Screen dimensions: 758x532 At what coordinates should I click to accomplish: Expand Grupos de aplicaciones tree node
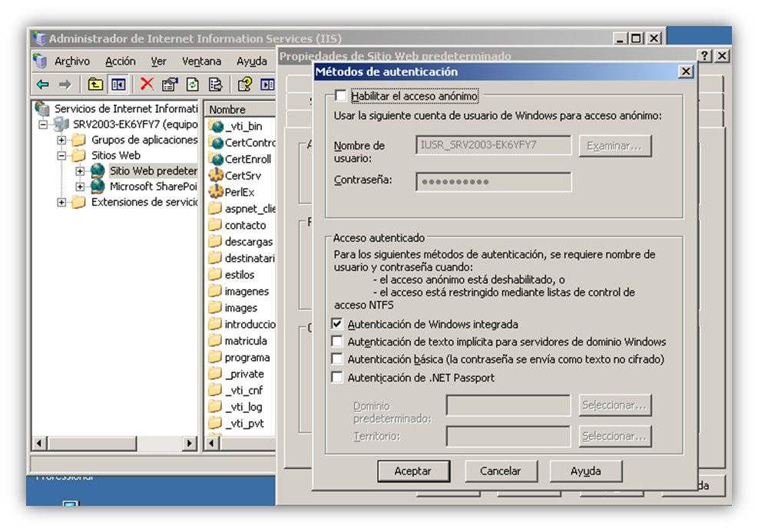pos(61,140)
